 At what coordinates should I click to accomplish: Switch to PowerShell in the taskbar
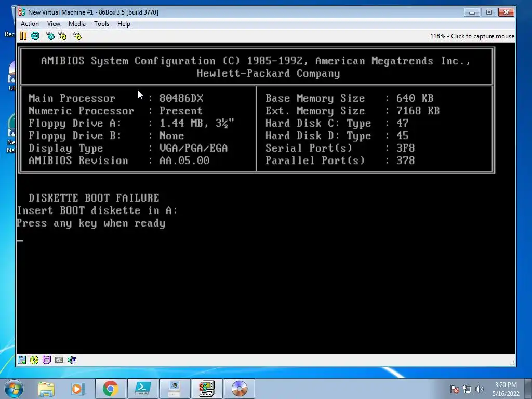(x=142, y=389)
